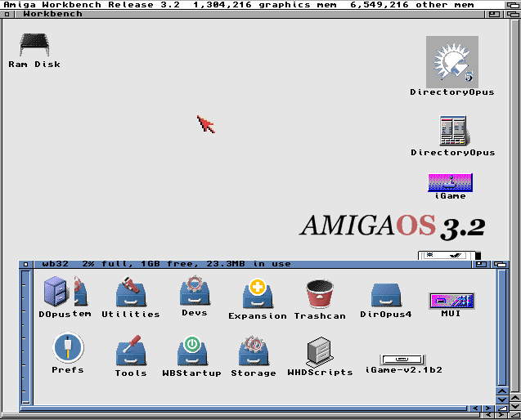Open the Utilities drawer

point(130,293)
